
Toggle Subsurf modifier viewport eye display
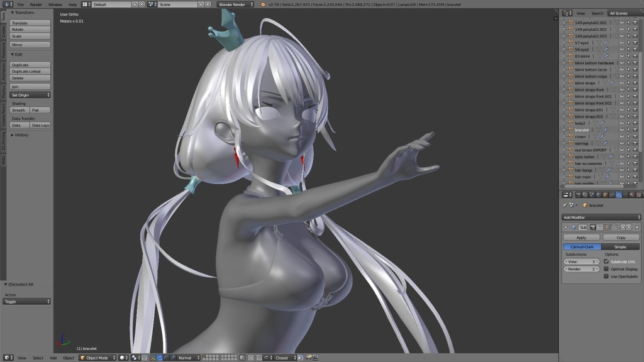pos(599,228)
